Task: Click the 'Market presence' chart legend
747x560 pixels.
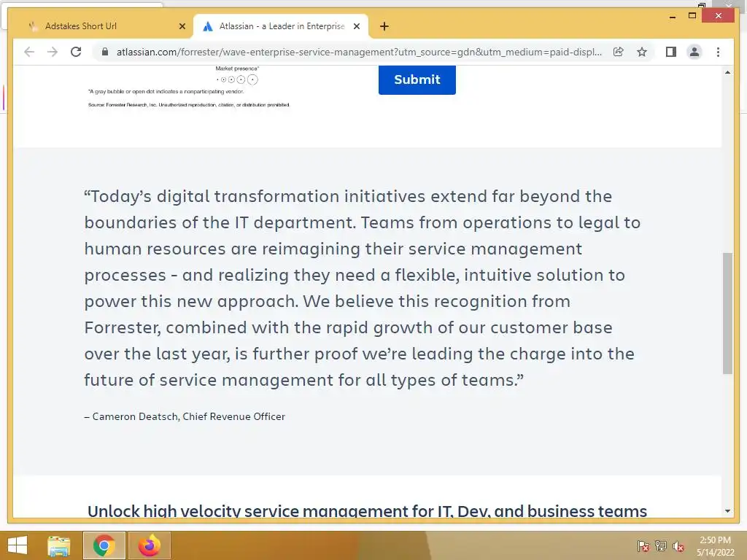Action: pos(237,76)
